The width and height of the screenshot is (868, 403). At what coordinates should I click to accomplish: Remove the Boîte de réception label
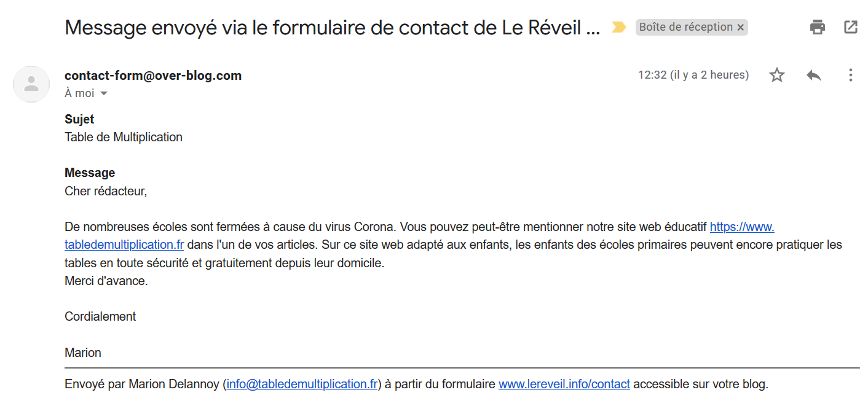[x=741, y=27]
